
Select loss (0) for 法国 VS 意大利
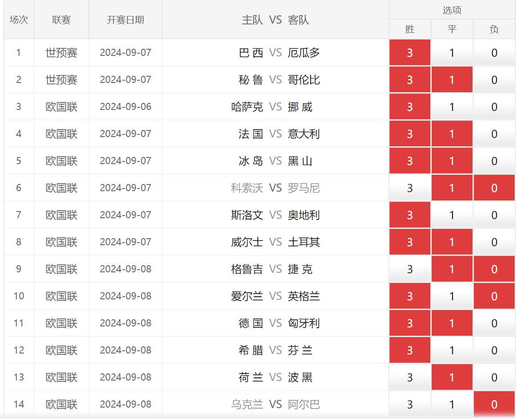pos(494,134)
